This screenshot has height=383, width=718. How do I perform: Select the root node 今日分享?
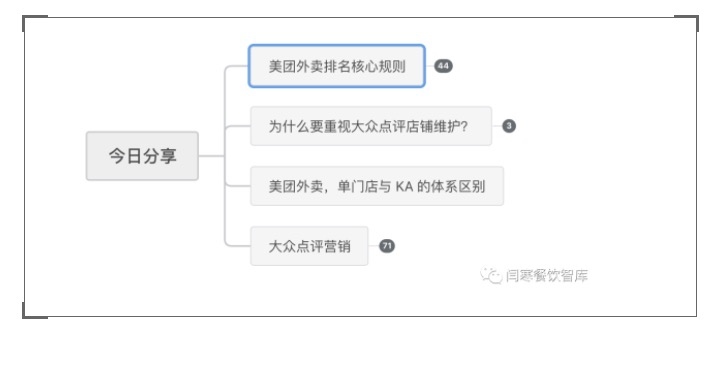click(142, 156)
